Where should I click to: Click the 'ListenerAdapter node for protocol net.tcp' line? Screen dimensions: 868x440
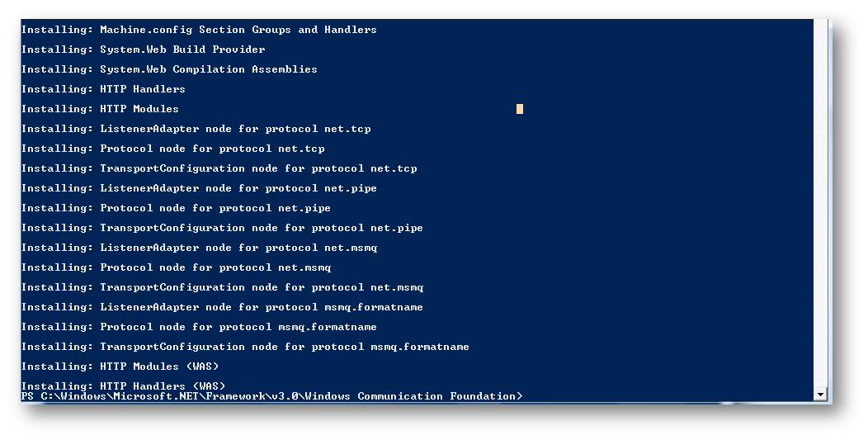coord(196,129)
